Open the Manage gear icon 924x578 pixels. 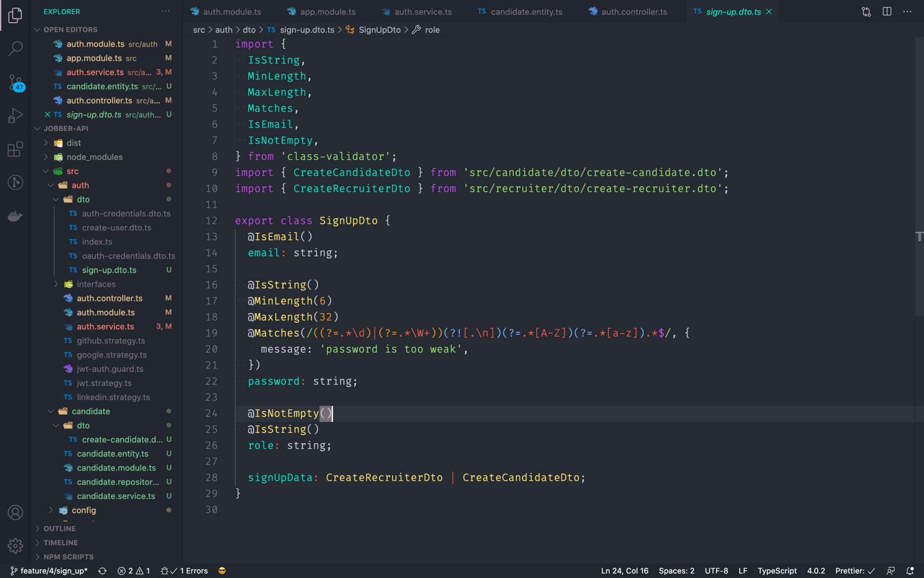15,546
